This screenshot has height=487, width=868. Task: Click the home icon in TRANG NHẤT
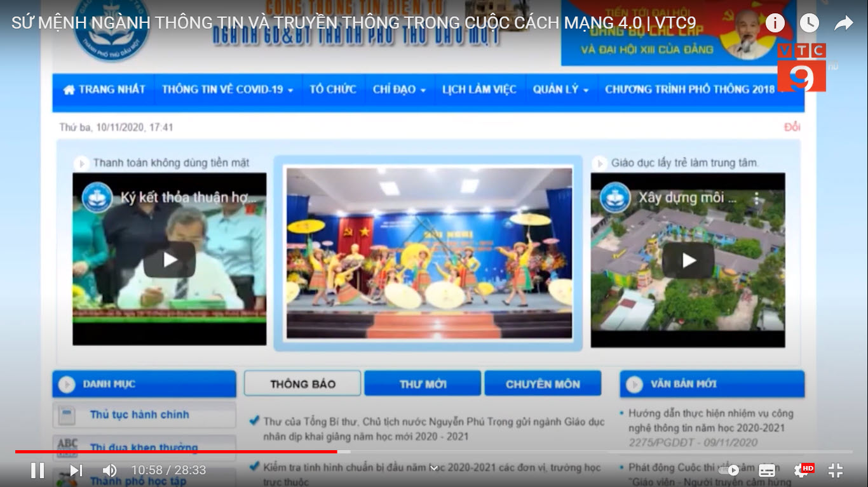click(x=69, y=90)
